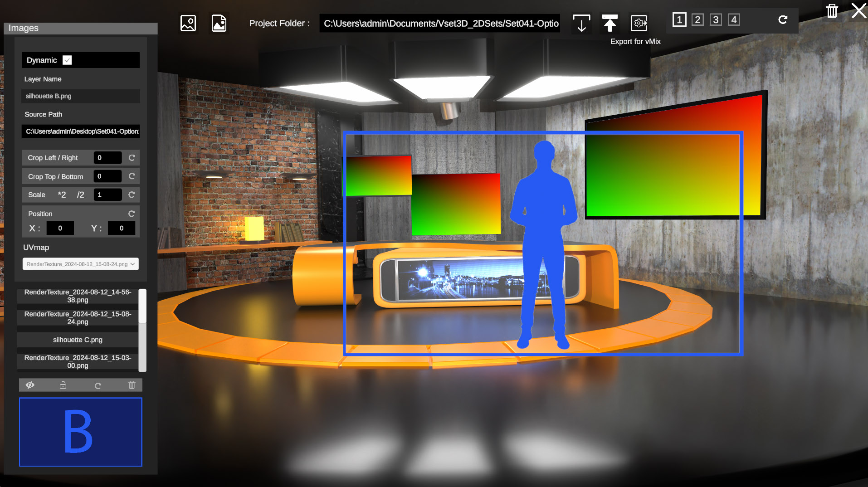Reset the Scale value

(x=132, y=195)
